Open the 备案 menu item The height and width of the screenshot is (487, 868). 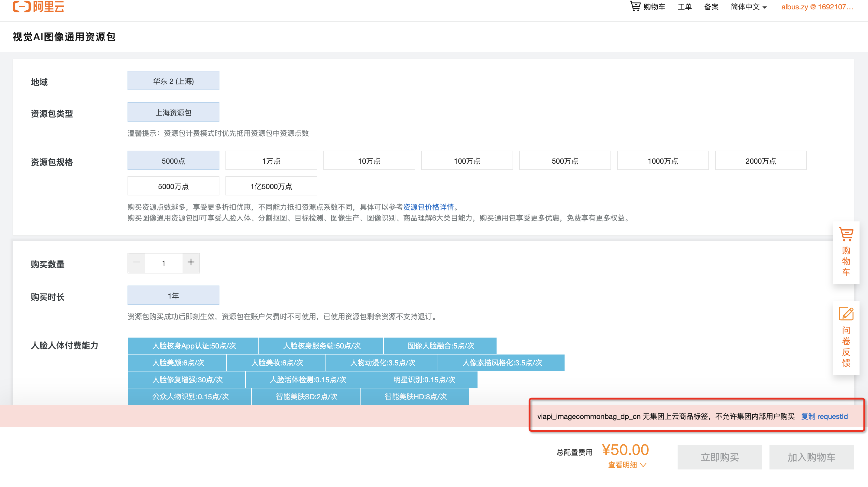pos(711,7)
